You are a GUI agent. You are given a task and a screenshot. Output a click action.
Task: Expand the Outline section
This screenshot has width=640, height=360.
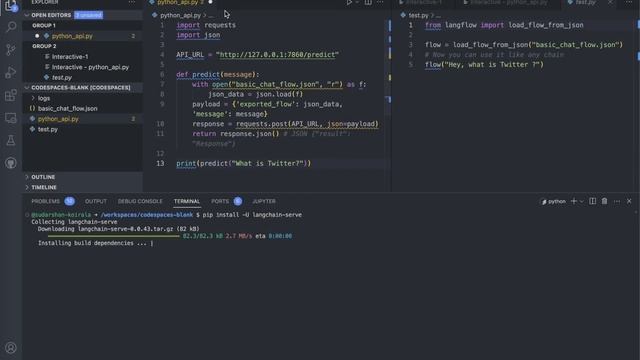point(43,177)
